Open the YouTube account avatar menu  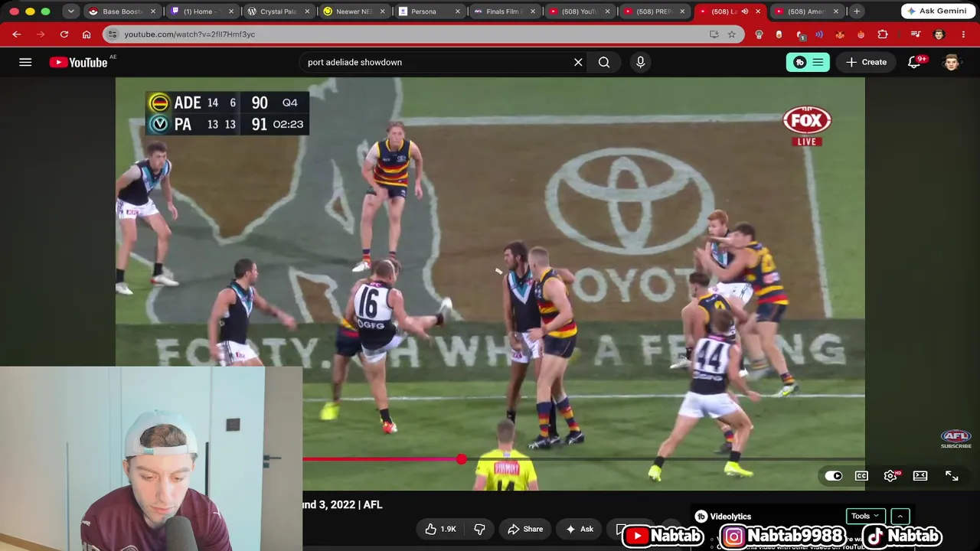coord(951,62)
